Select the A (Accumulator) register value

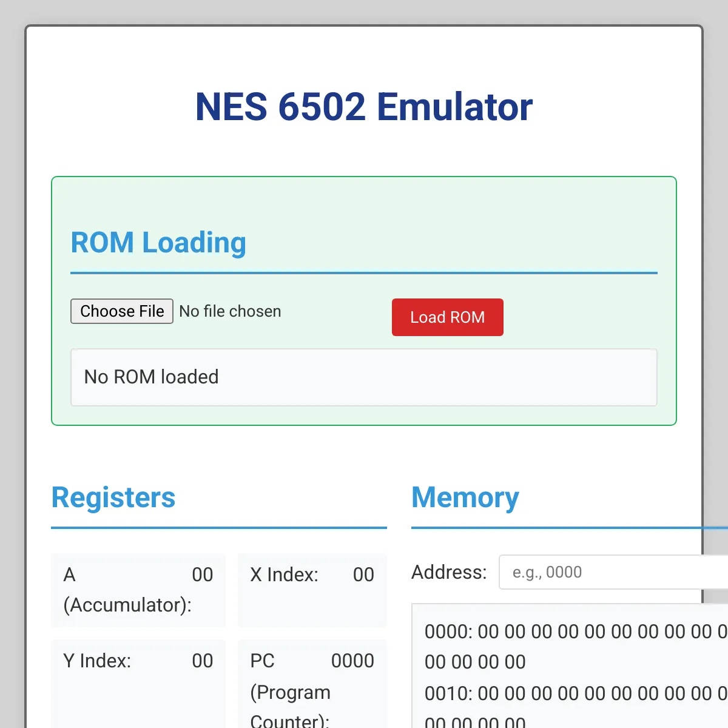pyautogui.click(x=202, y=575)
